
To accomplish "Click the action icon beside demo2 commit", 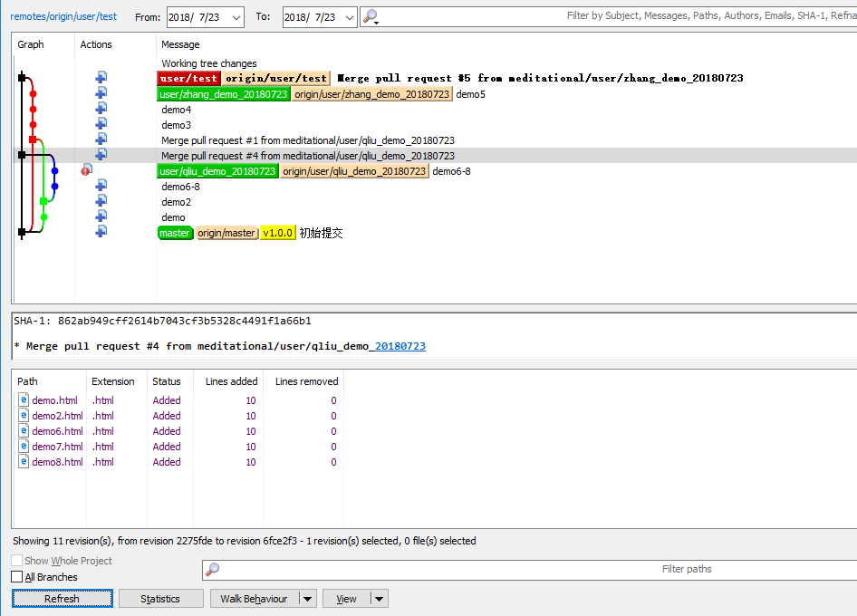I will pos(101,201).
